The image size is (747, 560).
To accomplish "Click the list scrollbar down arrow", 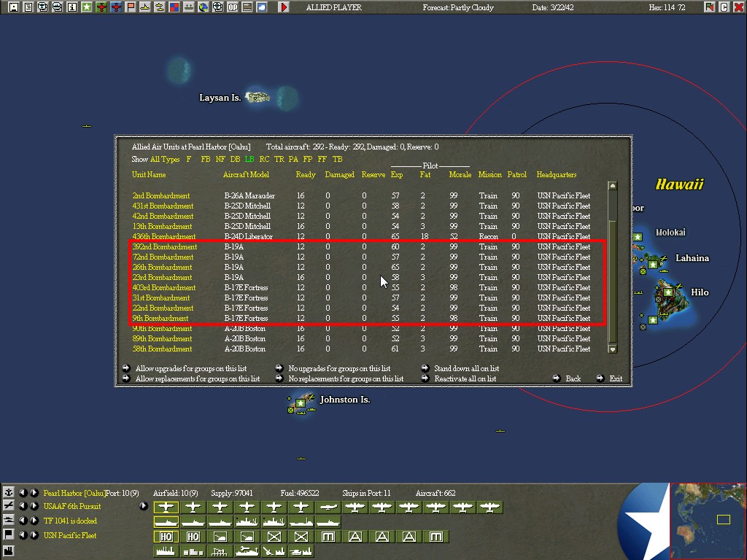I will point(613,349).
